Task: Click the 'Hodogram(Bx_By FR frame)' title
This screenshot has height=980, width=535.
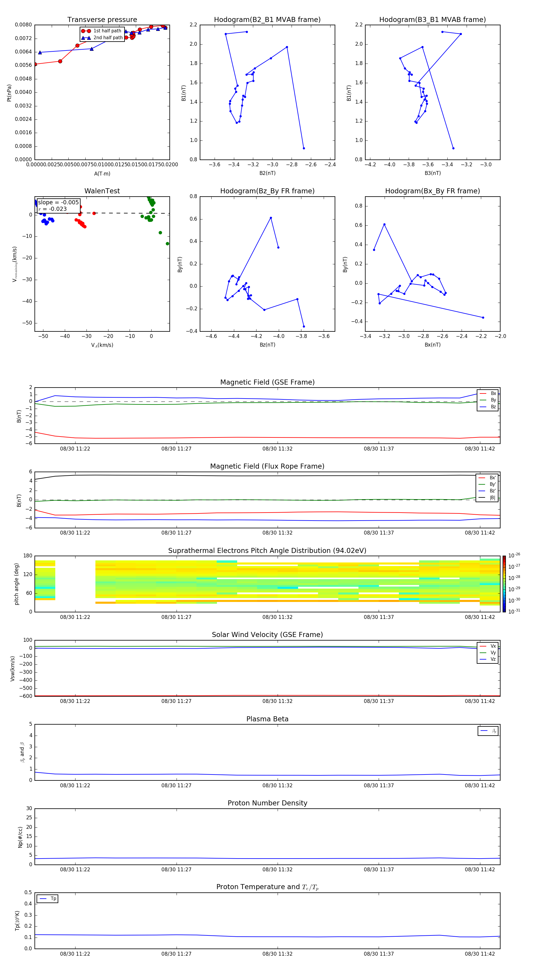Action: tap(432, 191)
